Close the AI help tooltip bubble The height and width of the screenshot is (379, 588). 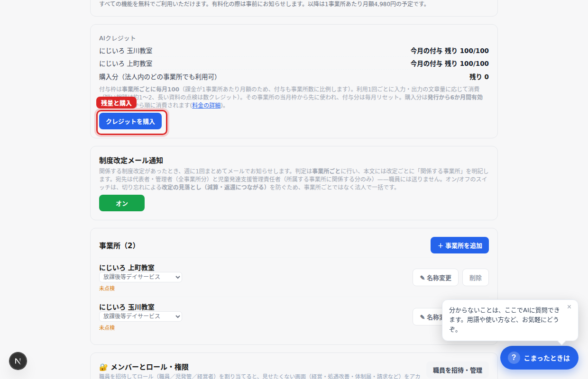(x=569, y=307)
